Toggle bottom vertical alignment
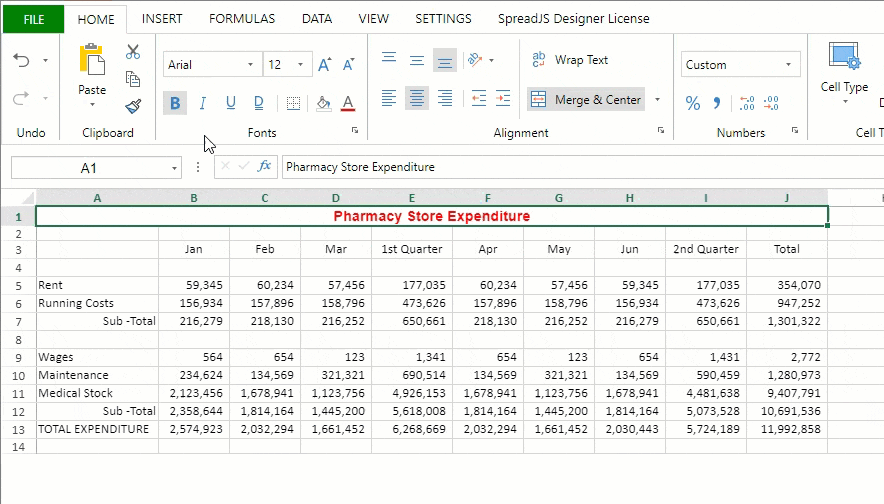This screenshot has width=884, height=504. click(x=445, y=60)
